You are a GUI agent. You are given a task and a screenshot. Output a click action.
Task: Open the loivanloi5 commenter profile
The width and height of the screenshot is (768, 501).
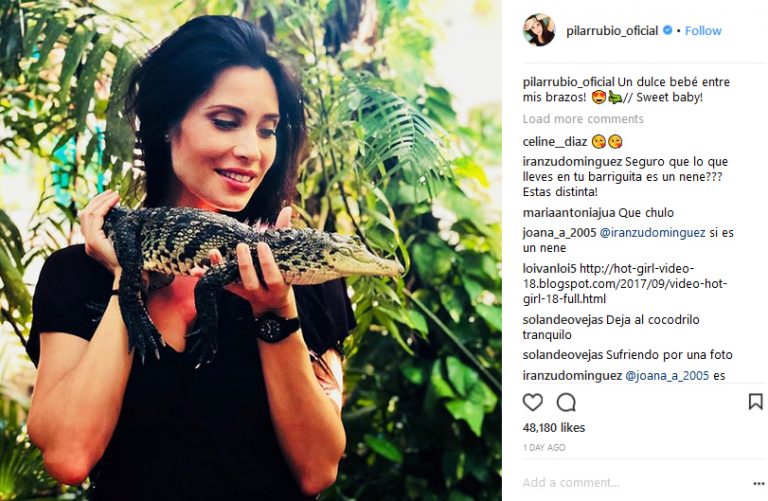(550, 268)
